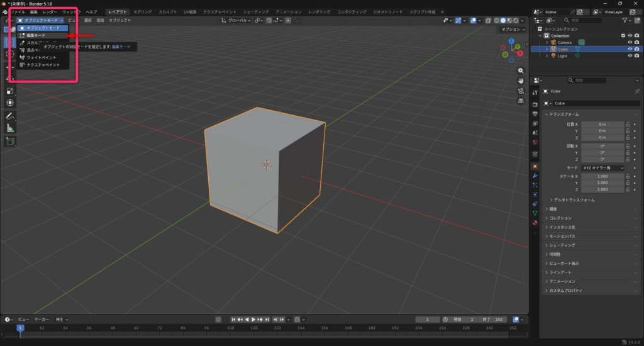
Task: Open the Object Data green triangle tab
Action: [535, 213]
